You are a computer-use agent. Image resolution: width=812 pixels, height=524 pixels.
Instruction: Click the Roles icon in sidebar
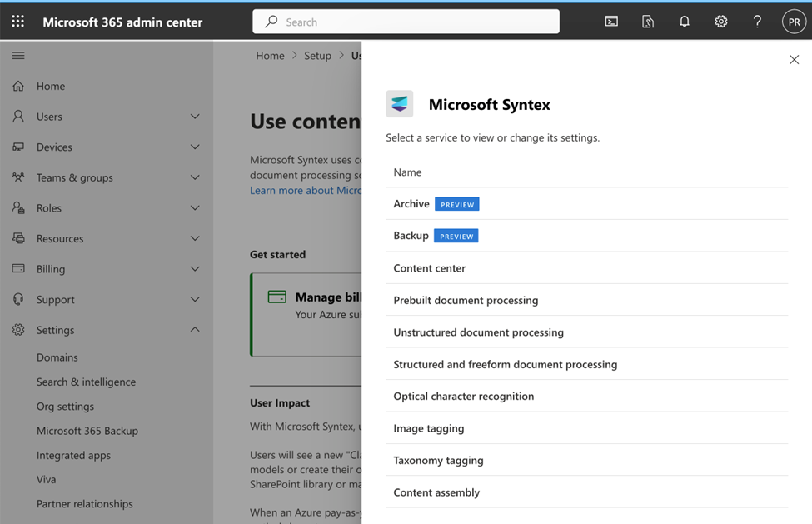[x=18, y=207]
